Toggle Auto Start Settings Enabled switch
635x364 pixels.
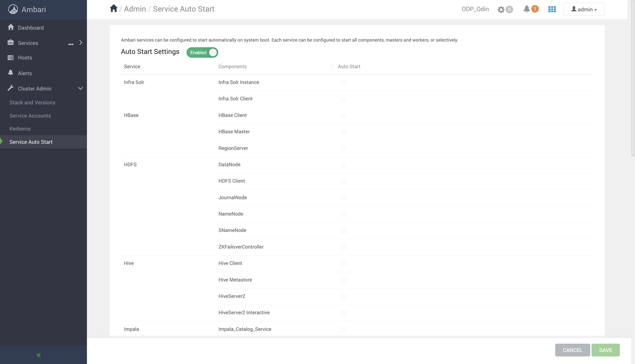(202, 52)
